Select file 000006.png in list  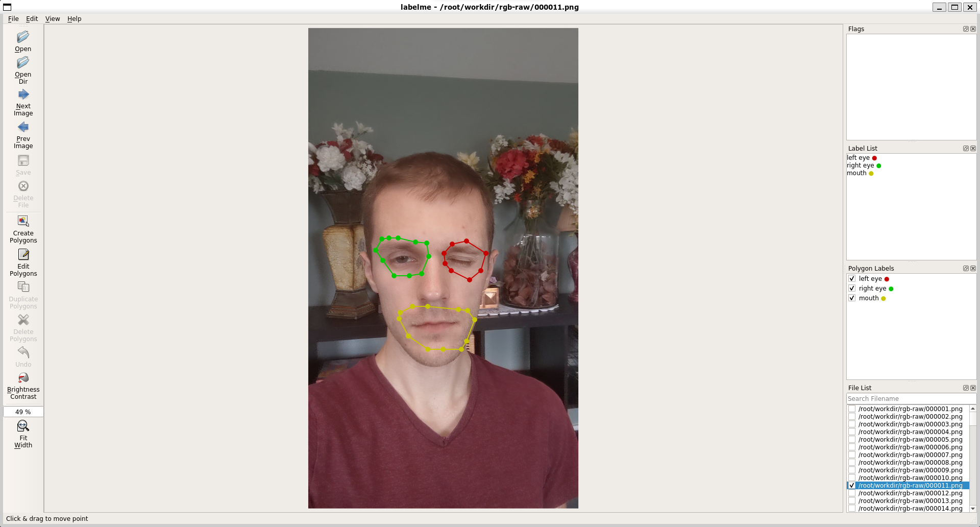click(910, 447)
